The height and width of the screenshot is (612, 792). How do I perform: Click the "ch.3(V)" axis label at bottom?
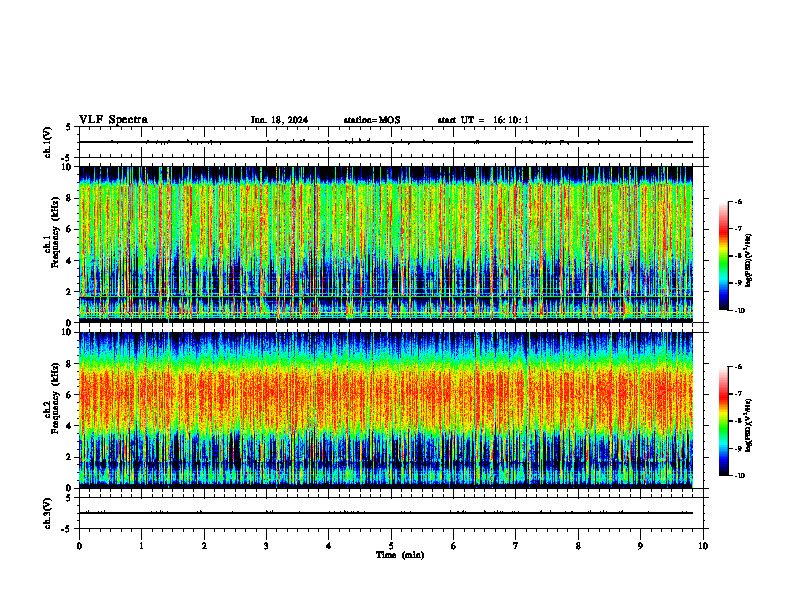47,513
